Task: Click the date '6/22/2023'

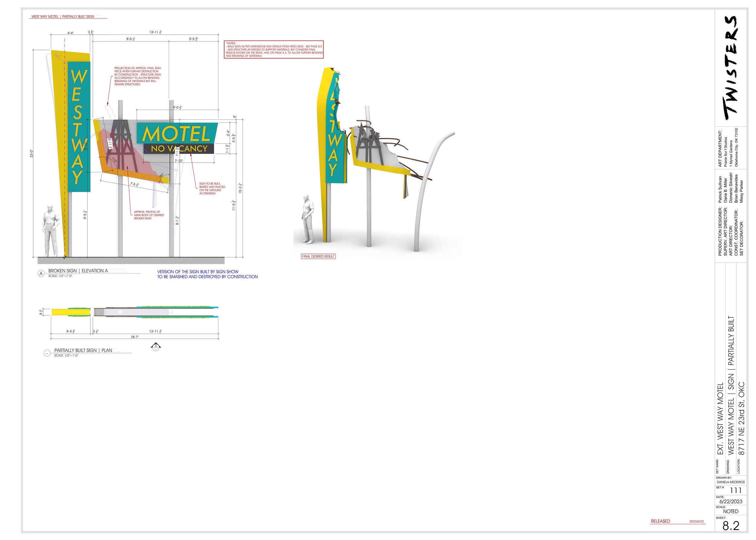Action: (x=731, y=501)
